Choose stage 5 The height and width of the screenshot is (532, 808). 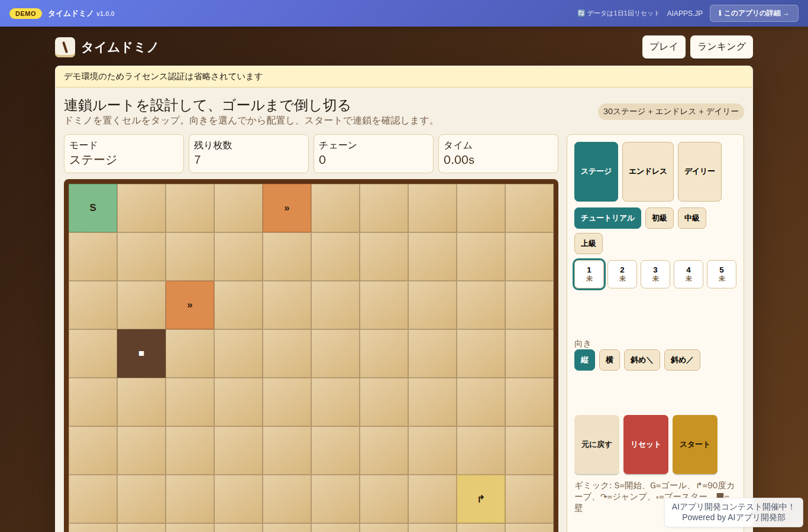[722, 274]
